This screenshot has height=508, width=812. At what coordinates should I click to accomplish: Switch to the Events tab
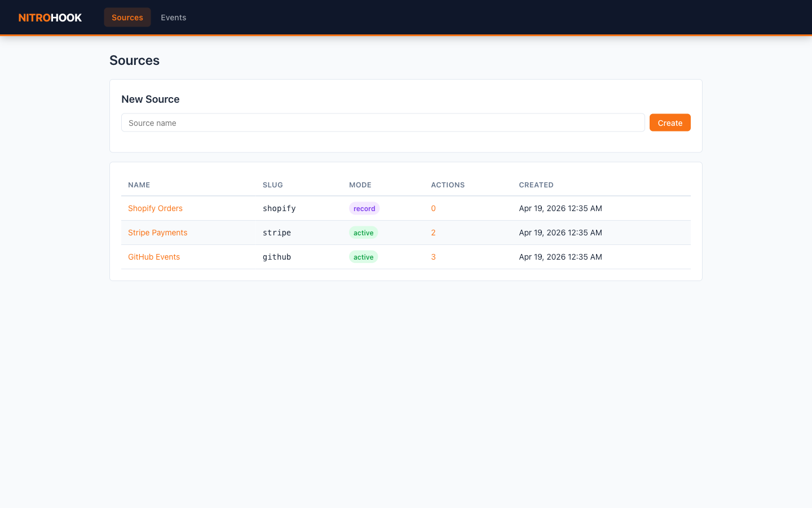pyautogui.click(x=173, y=17)
